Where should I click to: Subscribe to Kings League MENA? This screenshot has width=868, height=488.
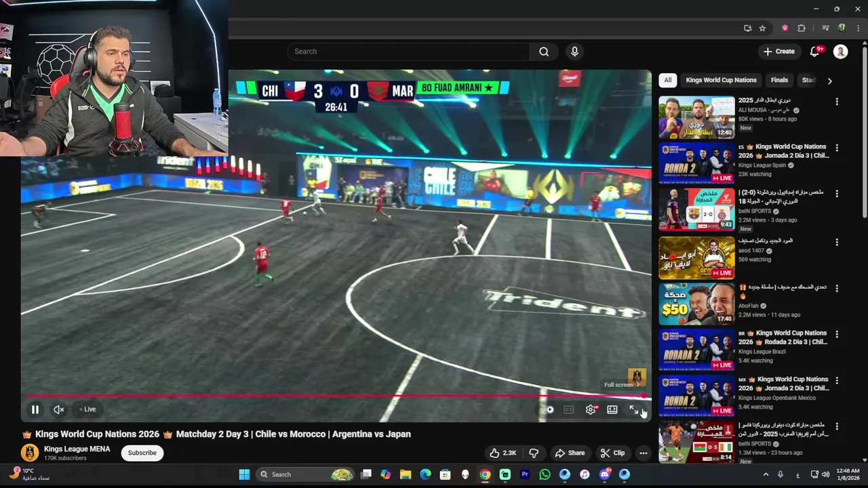coord(142,453)
